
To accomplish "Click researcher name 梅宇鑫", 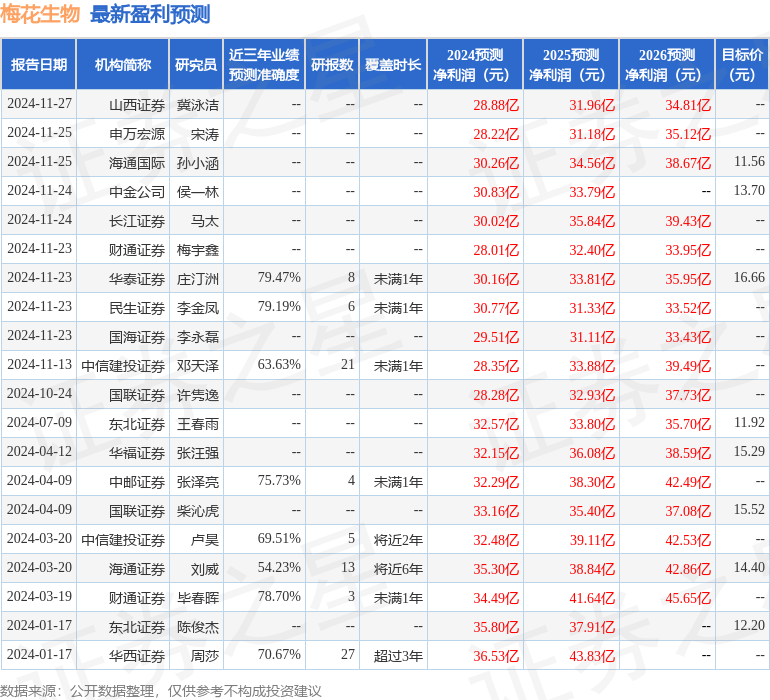I will (x=198, y=250).
